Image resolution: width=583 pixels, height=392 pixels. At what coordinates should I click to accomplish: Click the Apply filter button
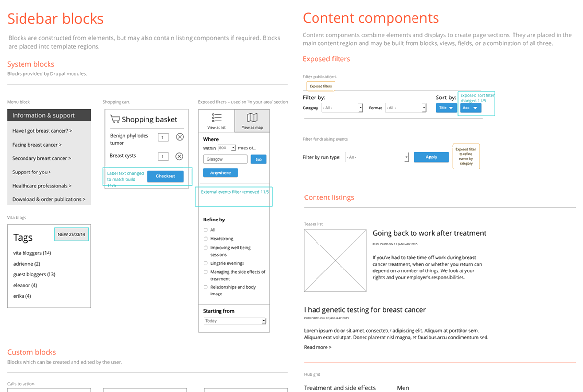(x=431, y=157)
